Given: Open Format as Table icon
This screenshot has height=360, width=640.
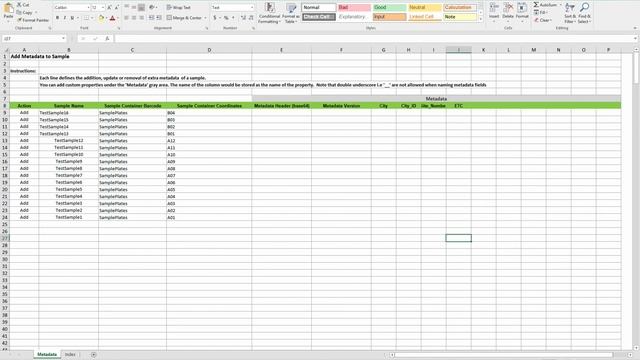Looking at the screenshot, I should pyautogui.click(x=291, y=7).
